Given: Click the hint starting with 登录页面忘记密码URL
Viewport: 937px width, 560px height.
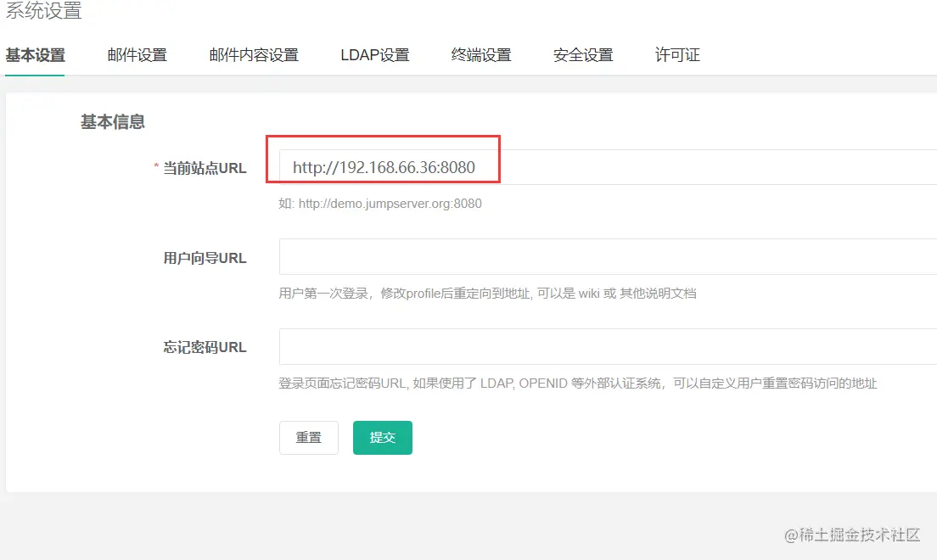Looking at the screenshot, I should click(577, 384).
